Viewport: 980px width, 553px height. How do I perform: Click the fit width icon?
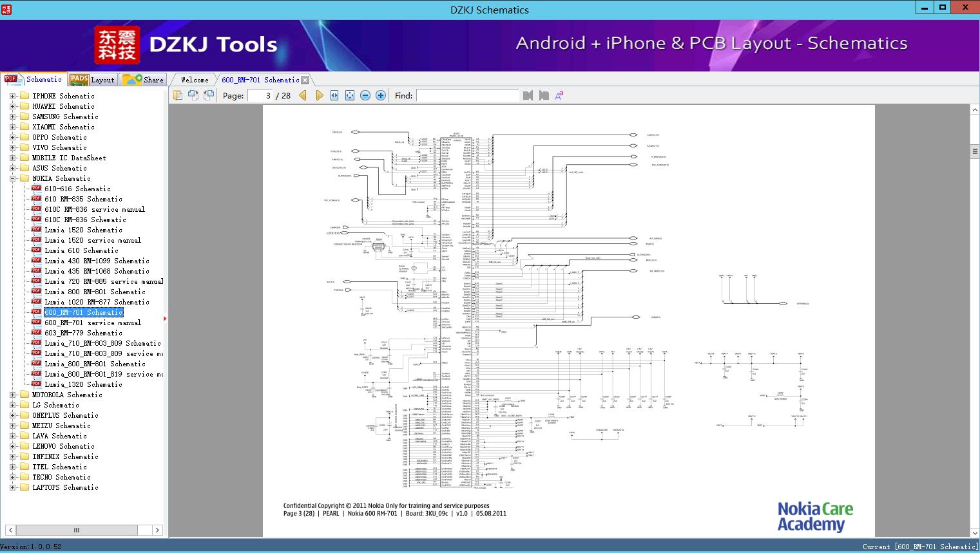coord(334,95)
